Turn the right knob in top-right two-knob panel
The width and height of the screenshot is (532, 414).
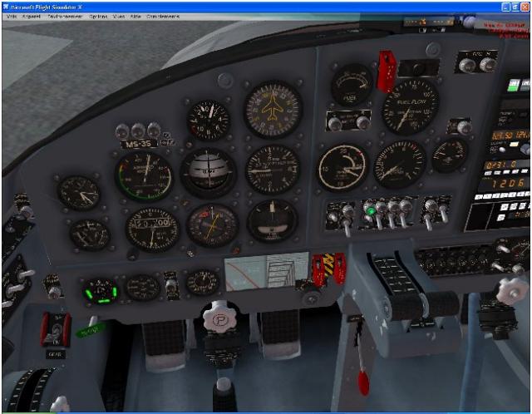[x=488, y=64]
